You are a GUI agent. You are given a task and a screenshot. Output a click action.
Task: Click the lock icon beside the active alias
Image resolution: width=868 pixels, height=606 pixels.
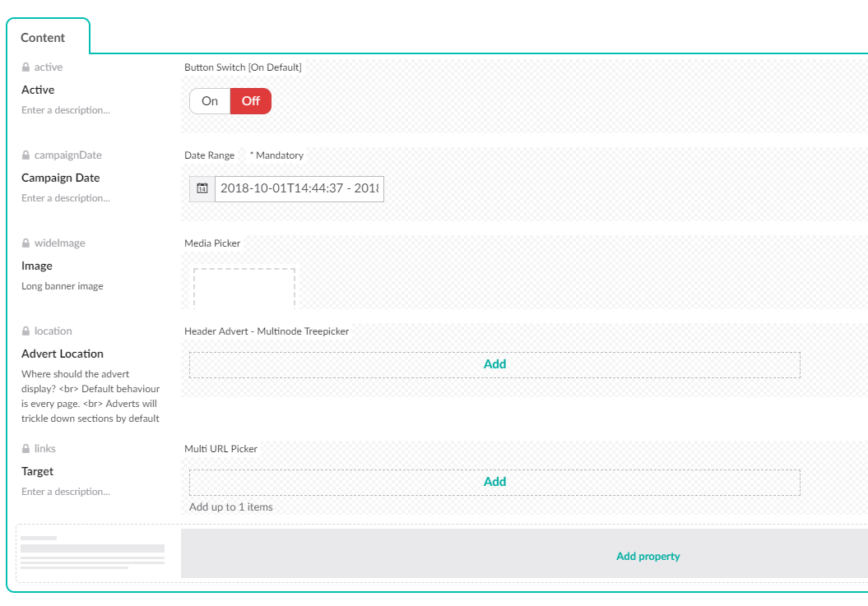tap(26, 67)
